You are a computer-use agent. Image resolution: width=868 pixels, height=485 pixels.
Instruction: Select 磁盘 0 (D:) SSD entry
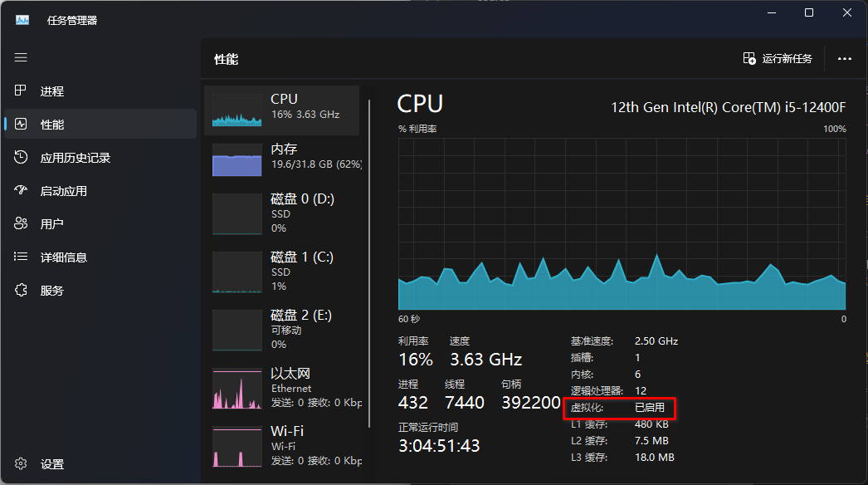pyautogui.click(x=282, y=213)
